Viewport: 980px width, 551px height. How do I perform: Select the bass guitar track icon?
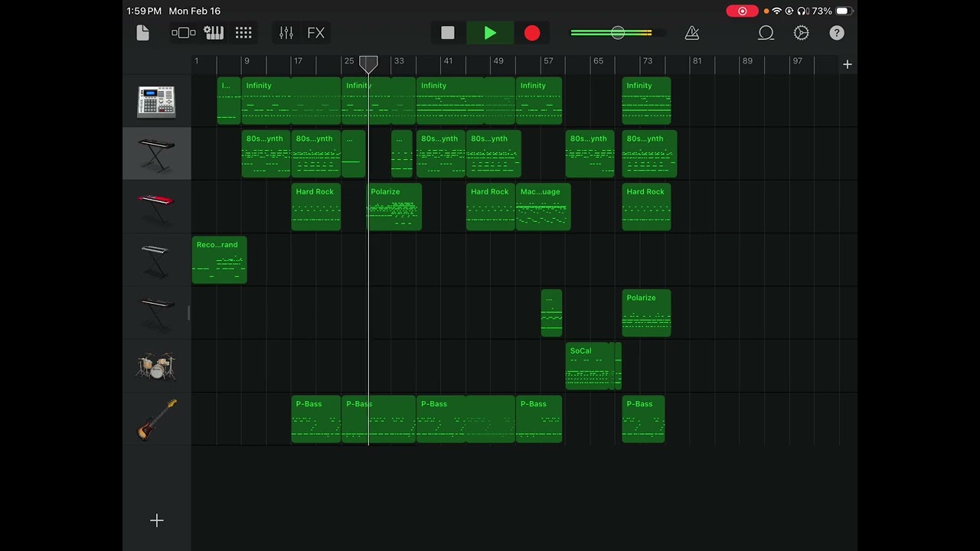(156, 419)
